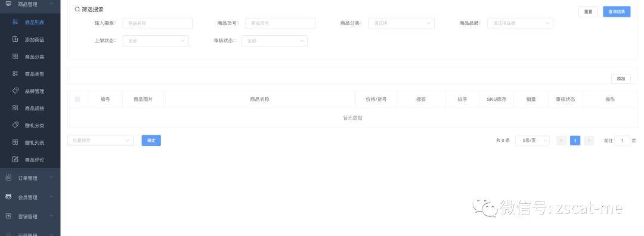
Task: Open the 审核状态 filter dropdown
Action: click(274, 41)
